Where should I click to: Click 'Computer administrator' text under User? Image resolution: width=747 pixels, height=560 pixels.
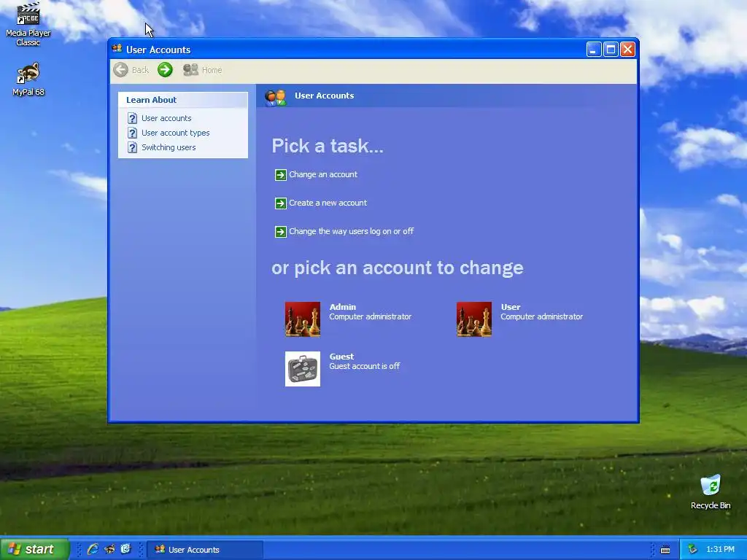coord(542,316)
